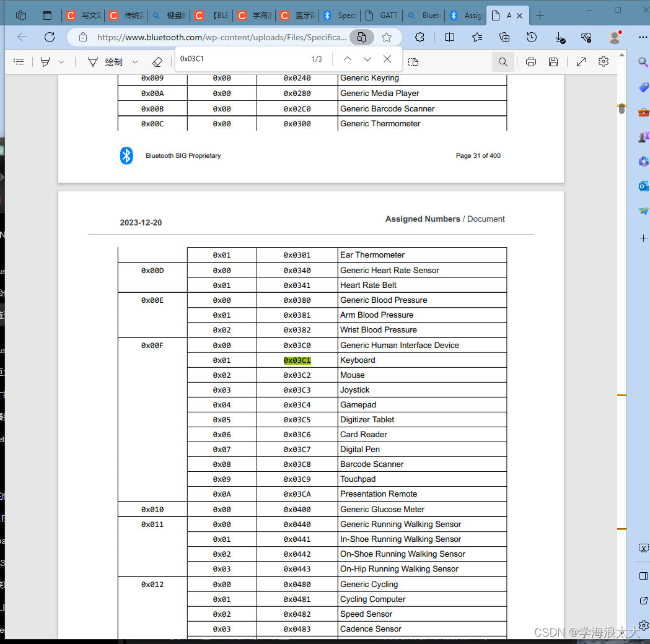
Task: Switch to the 蓝牙 tab
Action: coord(297,15)
